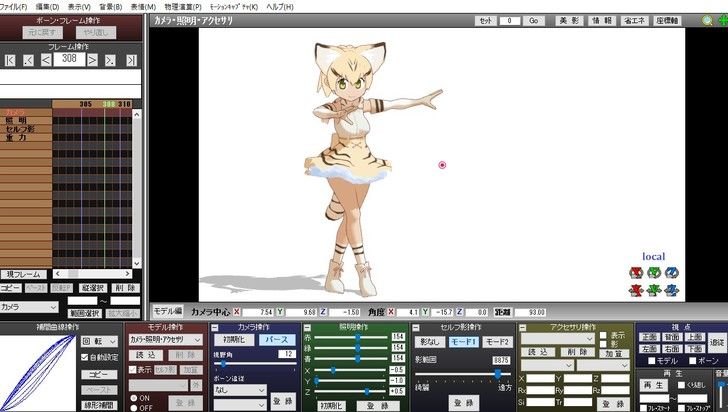Viewport: 728px width, 412px height.
Task: Open the カメラ dropdown below the timeline
Action: point(29,307)
